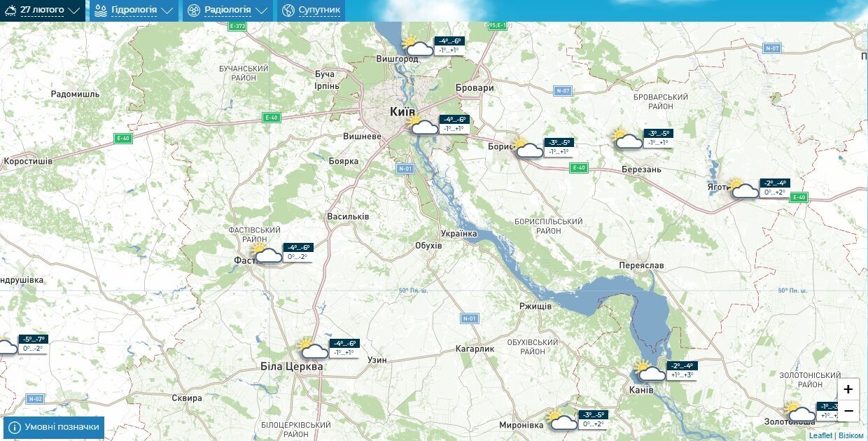The height and width of the screenshot is (441, 868).
Task: Open the Leaflet attribution link
Action: tap(820, 435)
